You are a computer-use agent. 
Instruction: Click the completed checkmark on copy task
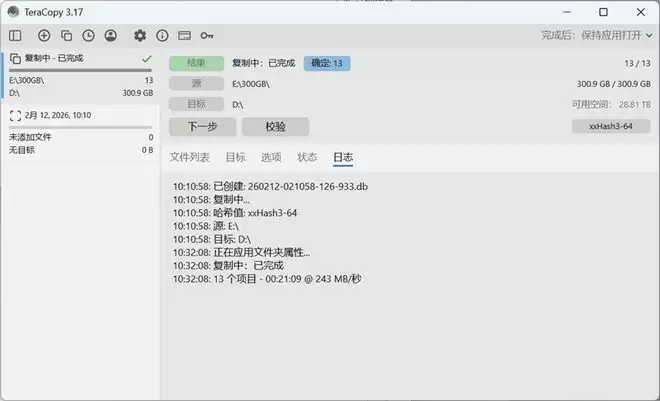click(x=146, y=58)
